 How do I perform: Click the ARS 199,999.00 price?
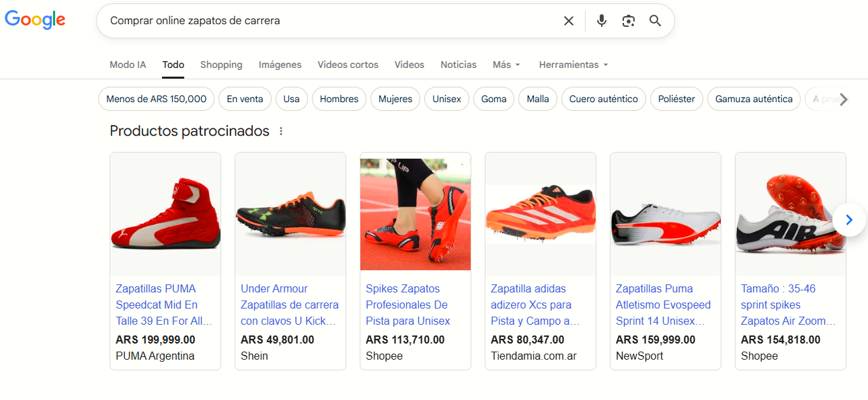pos(155,339)
